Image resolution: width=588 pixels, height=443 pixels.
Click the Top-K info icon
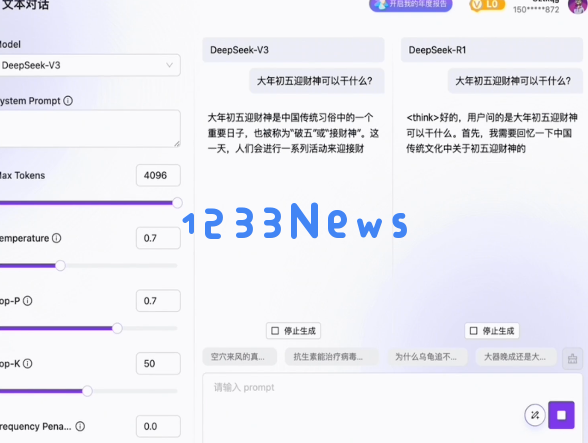point(28,363)
